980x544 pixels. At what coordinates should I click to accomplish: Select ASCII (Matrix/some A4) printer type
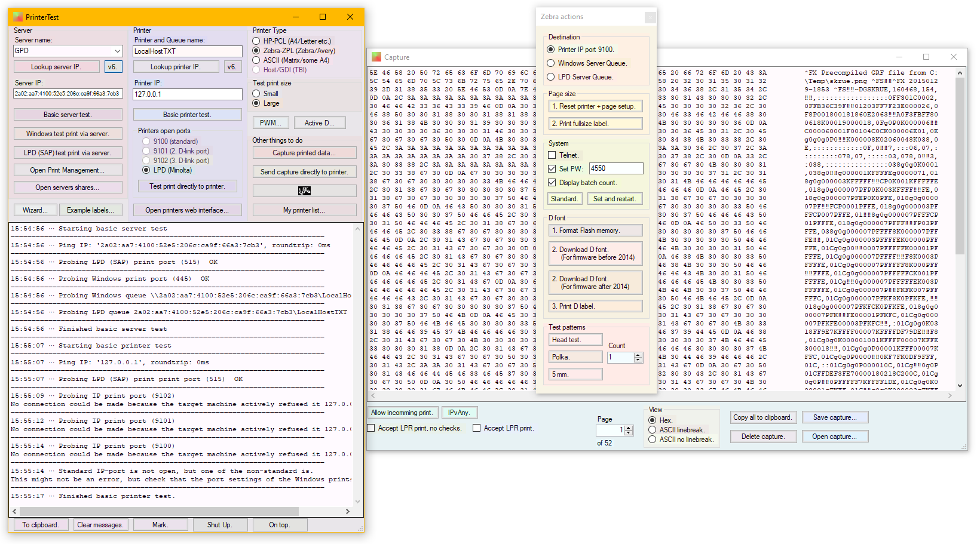pyautogui.click(x=256, y=60)
